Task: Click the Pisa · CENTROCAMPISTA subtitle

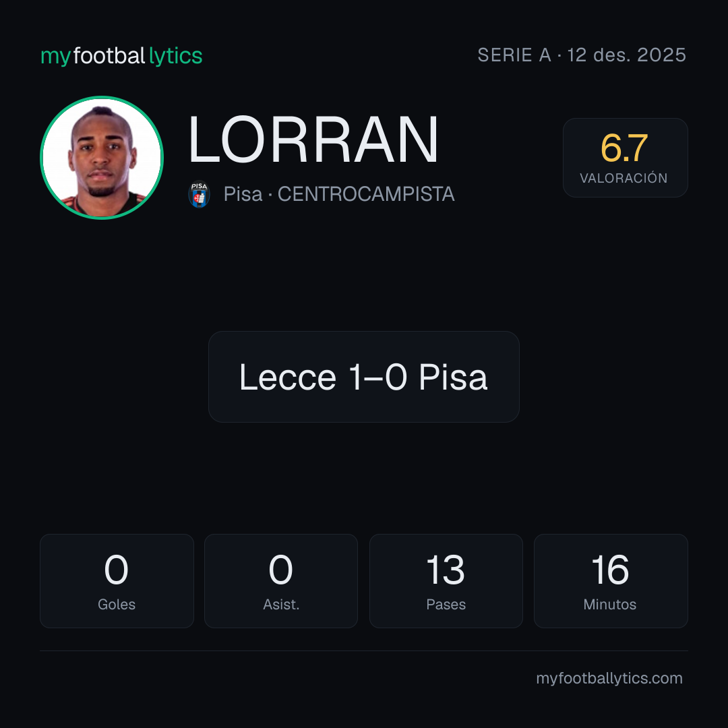Action: tap(339, 194)
